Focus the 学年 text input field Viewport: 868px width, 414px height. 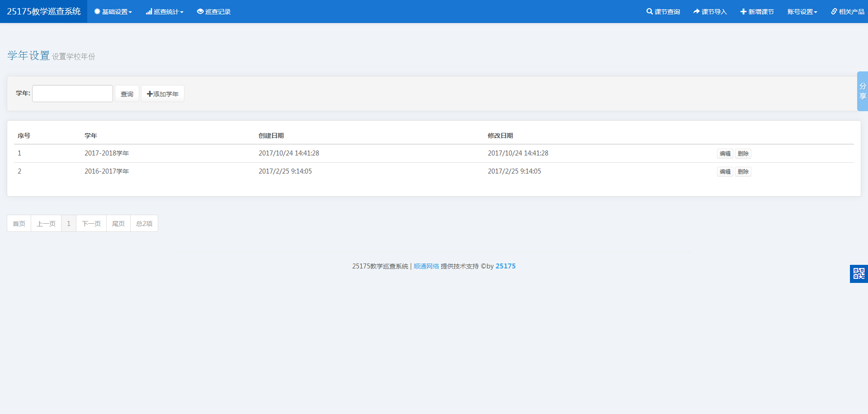[72, 94]
